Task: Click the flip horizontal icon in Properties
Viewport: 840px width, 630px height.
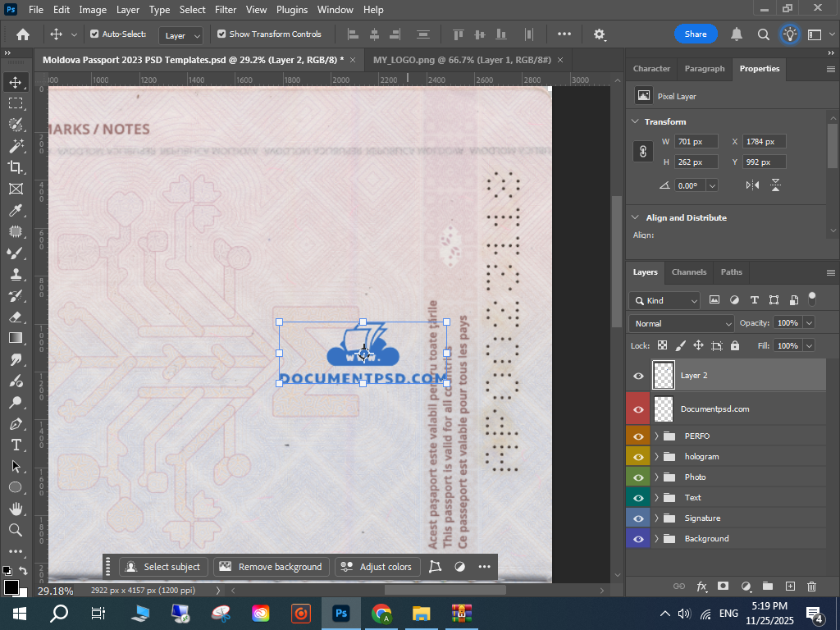Action: point(753,185)
